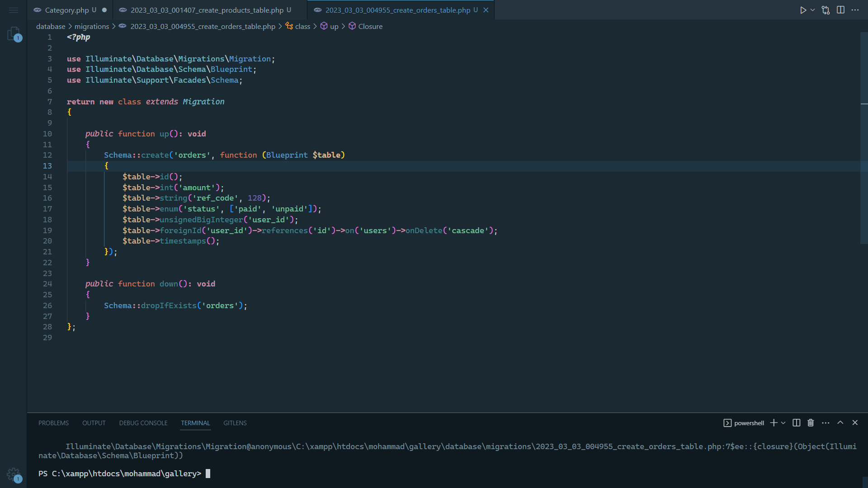The height and width of the screenshot is (488, 868).
Task: Click the down function name
Action: [169, 284]
